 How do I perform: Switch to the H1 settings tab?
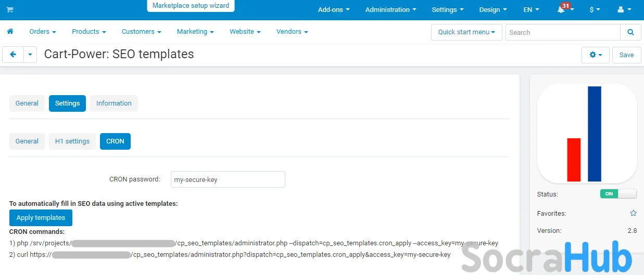72,141
